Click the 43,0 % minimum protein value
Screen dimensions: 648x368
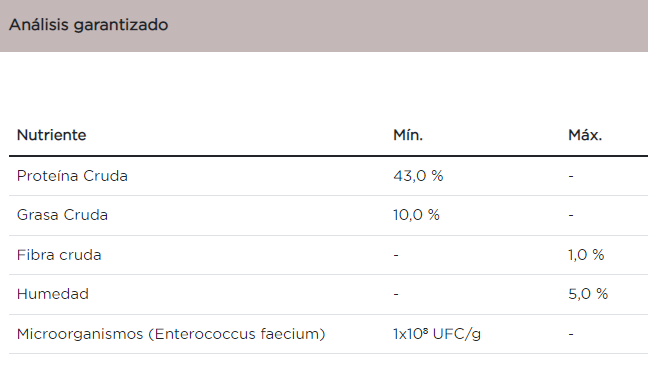click(x=418, y=176)
